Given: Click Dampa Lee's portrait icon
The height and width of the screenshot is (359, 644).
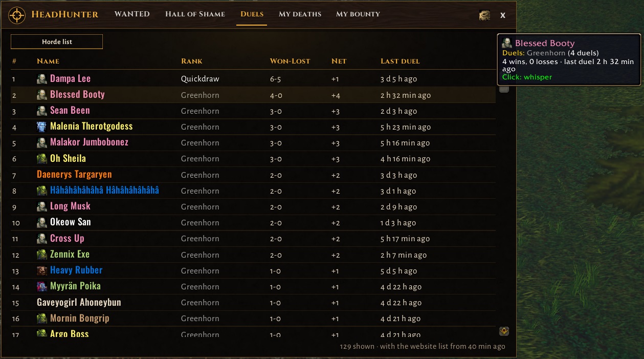Looking at the screenshot, I should point(42,79).
